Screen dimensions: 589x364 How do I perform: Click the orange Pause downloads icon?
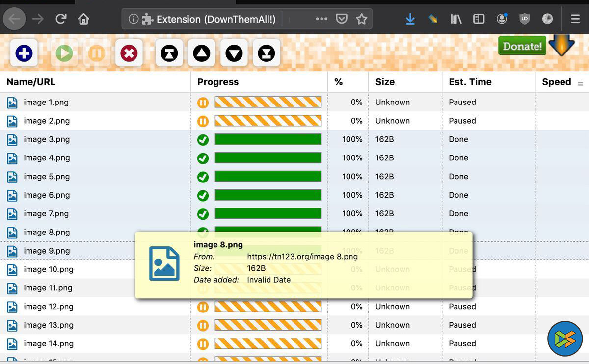click(x=97, y=53)
